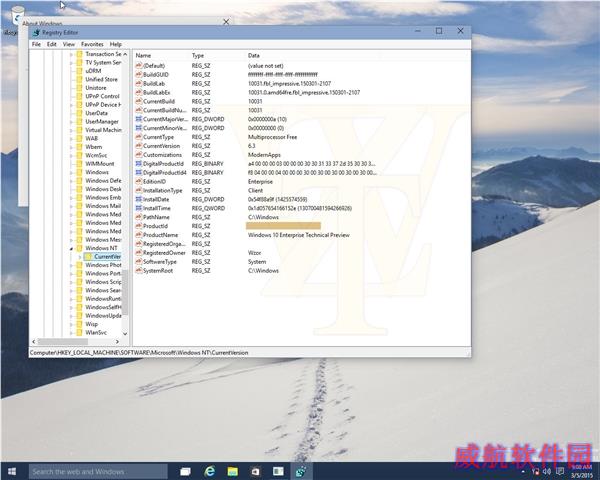Expand the Wisp tree node
Screen dimensions: 600x480
(72, 324)
